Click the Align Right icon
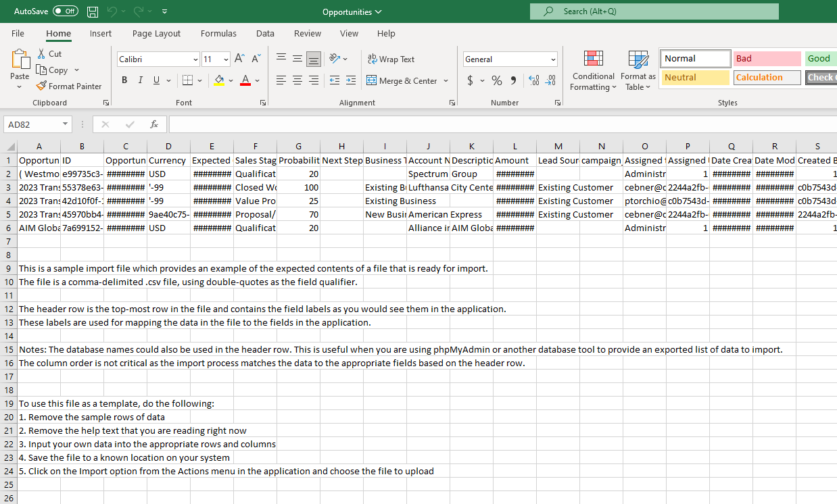Image resolution: width=837 pixels, height=504 pixels. [x=314, y=80]
